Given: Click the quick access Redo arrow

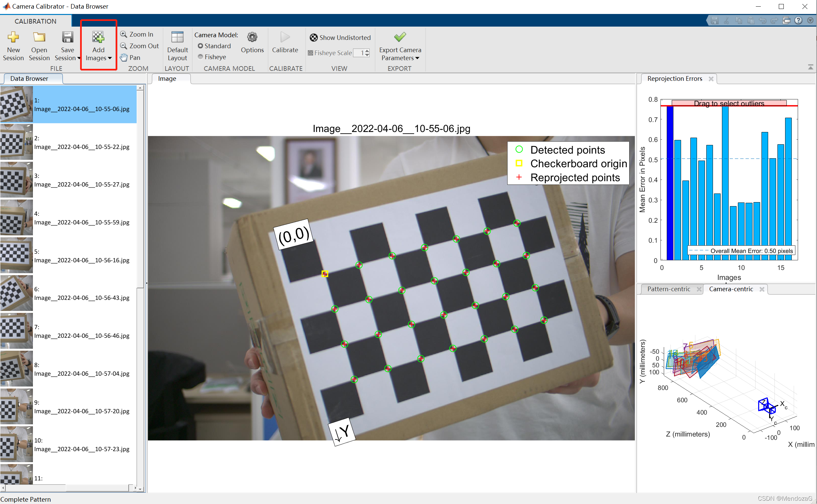Looking at the screenshot, I should (774, 21).
